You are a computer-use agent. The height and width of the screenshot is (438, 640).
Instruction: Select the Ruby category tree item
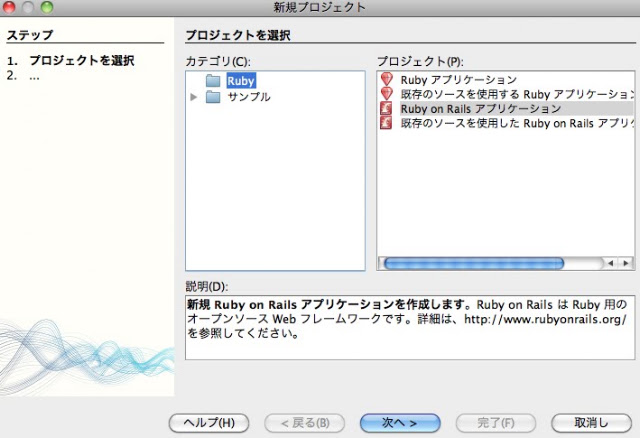[241, 81]
